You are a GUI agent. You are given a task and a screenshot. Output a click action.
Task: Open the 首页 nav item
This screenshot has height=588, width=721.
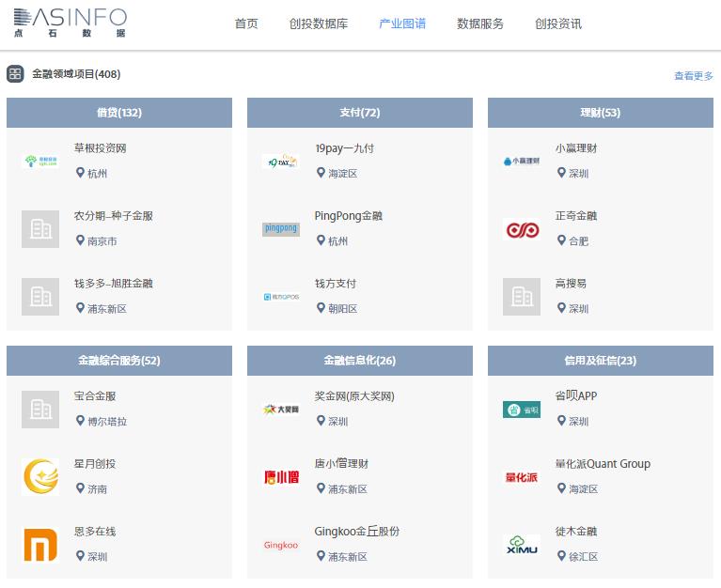(246, 23)
